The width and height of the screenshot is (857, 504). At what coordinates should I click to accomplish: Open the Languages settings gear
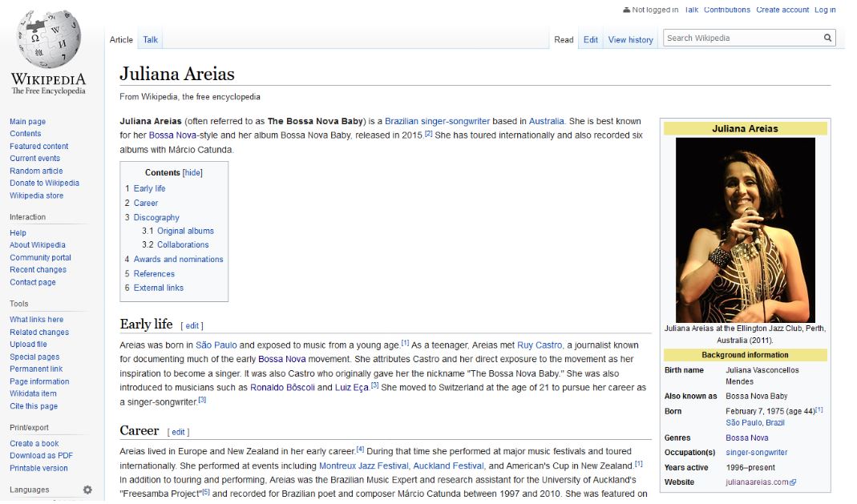coord(87,490)
